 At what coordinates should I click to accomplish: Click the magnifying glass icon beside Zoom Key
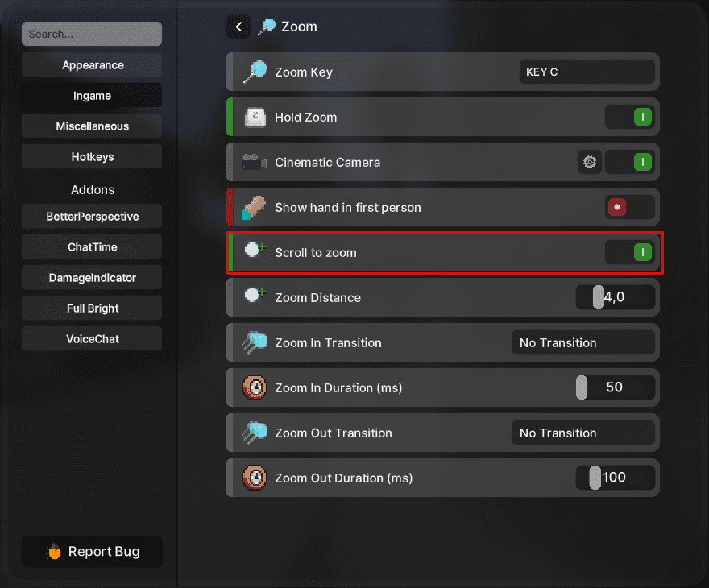[255, 72]
